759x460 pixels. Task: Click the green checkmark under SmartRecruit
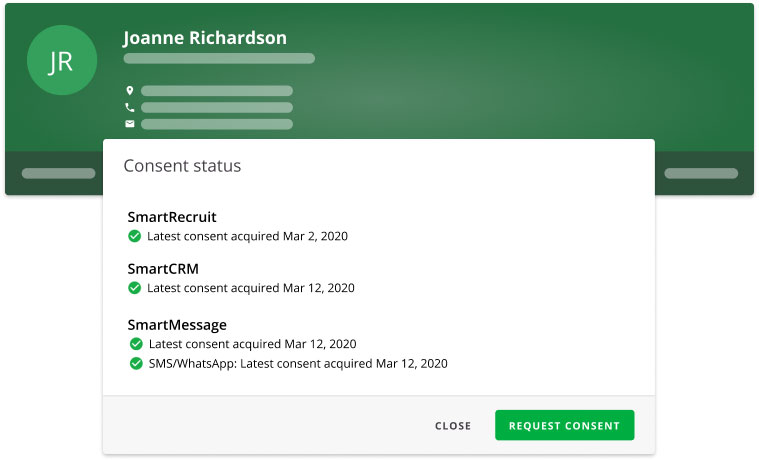[x=135, y=237]
